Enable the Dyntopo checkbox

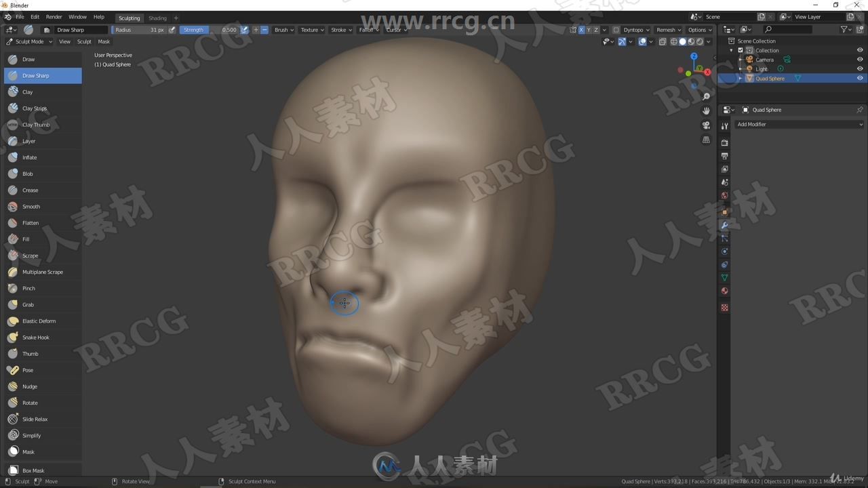[x=616, y=30]
